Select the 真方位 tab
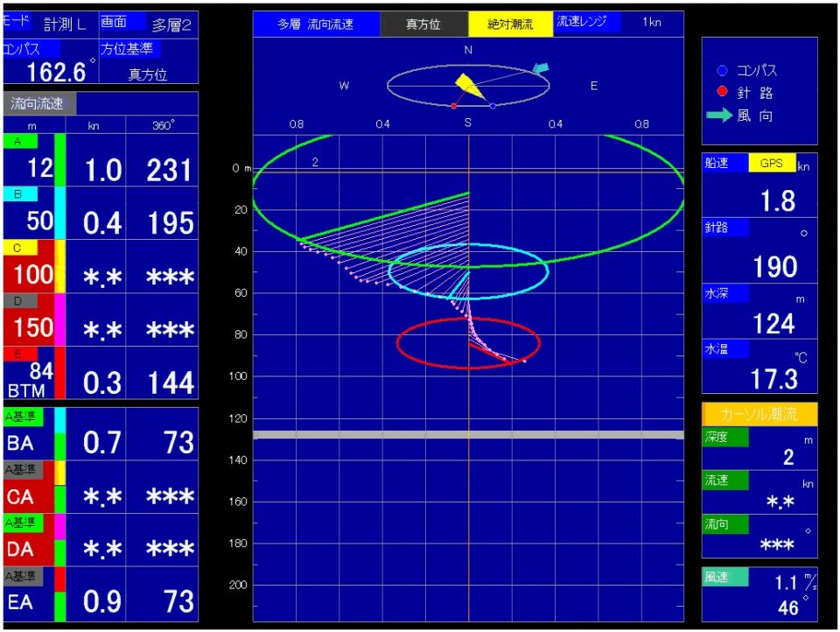Image resolution: width=840 pixels, height=632 pixels. pyautogui.click(x=423, y=24)
